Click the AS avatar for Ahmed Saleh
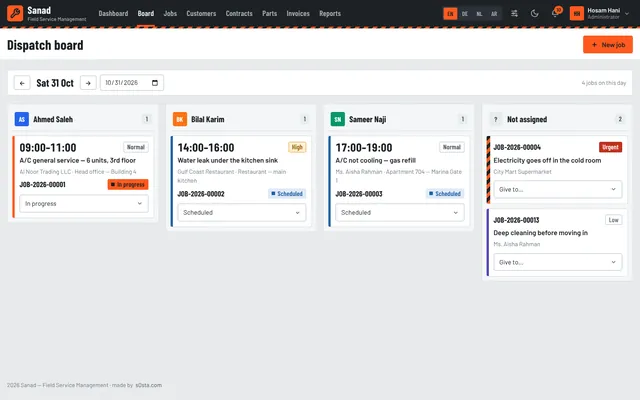Screen dimensions: 640x400 coord(22,119)
